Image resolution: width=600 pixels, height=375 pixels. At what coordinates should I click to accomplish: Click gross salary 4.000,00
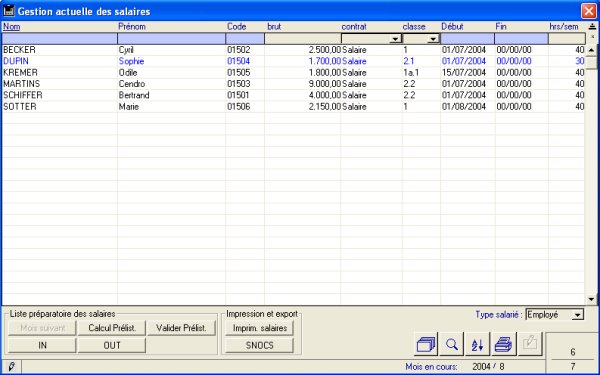pyautogui.click(x=324, y=95)
